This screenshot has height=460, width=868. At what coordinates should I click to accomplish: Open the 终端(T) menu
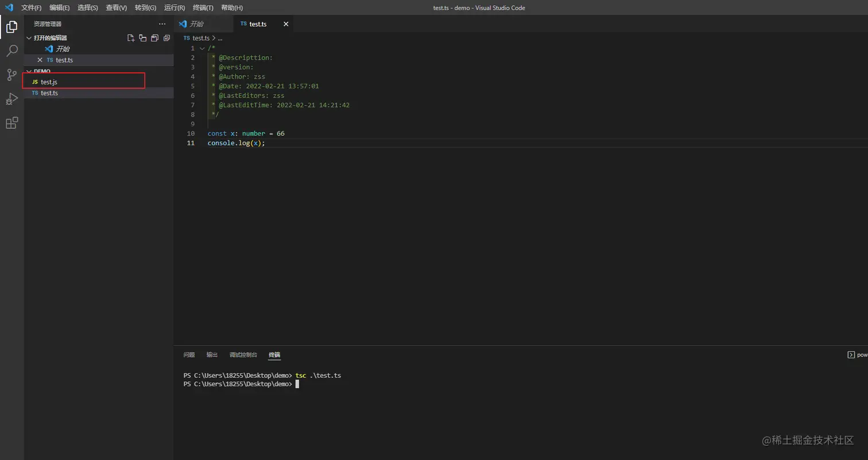point(203,7)
